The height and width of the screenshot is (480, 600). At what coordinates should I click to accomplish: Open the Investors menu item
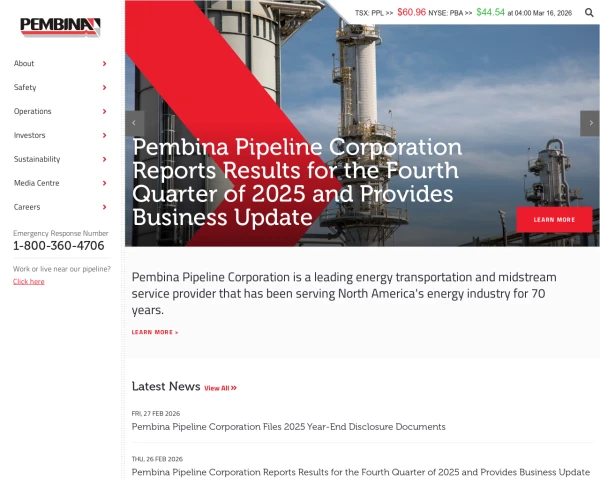29,135
